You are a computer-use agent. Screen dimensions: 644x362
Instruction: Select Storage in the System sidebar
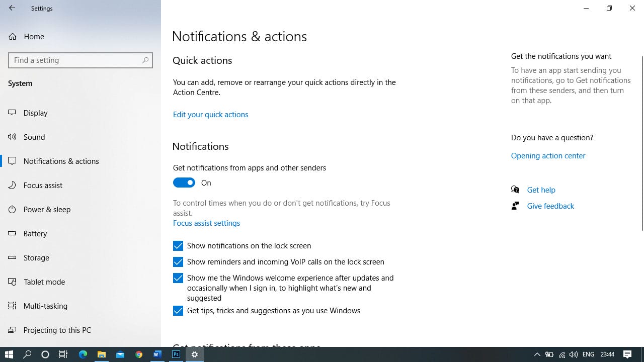36,257
